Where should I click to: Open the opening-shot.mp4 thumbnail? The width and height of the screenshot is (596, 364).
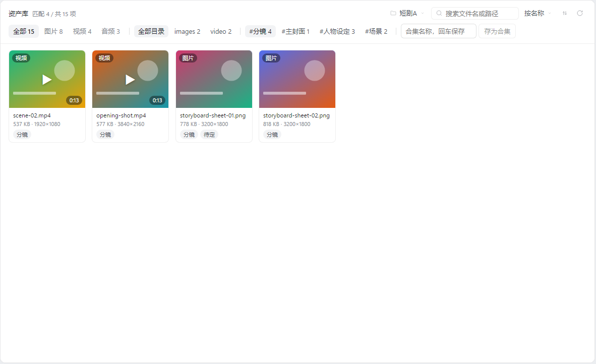(131, 79)
